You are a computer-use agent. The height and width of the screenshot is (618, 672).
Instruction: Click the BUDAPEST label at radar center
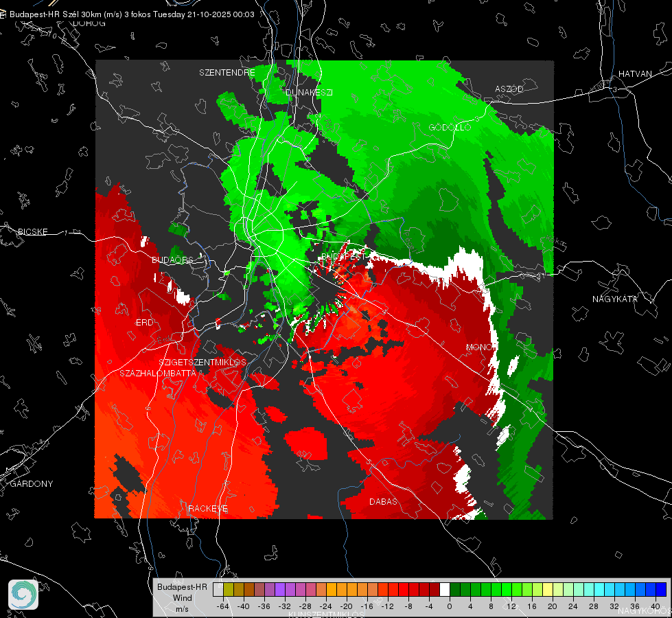(x=343, y=256)
